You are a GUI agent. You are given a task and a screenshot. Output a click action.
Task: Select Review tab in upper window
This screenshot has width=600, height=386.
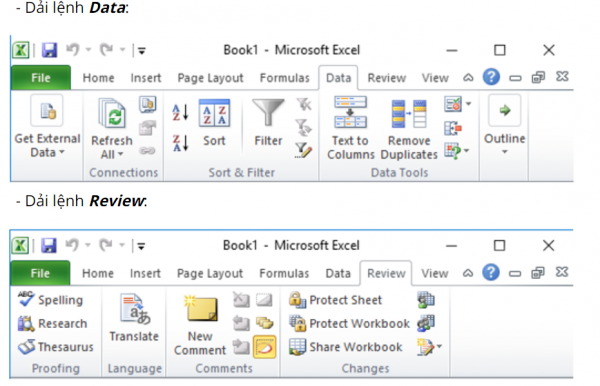pos(386,78)
